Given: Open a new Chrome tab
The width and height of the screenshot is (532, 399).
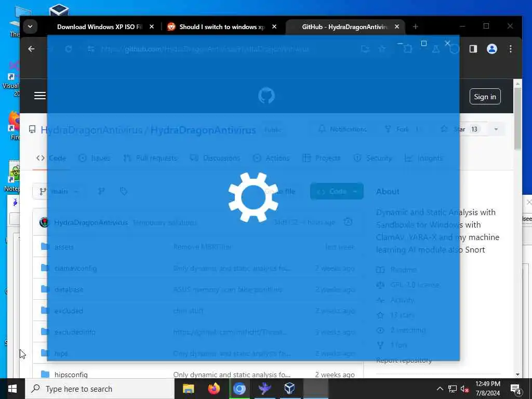Looking at the screenshot, I should click(x=415, y=26).
